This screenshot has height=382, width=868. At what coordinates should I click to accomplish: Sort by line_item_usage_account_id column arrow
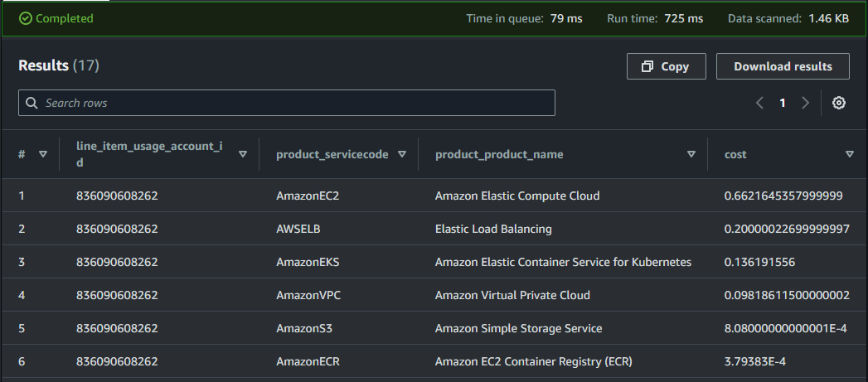point(242,154)
